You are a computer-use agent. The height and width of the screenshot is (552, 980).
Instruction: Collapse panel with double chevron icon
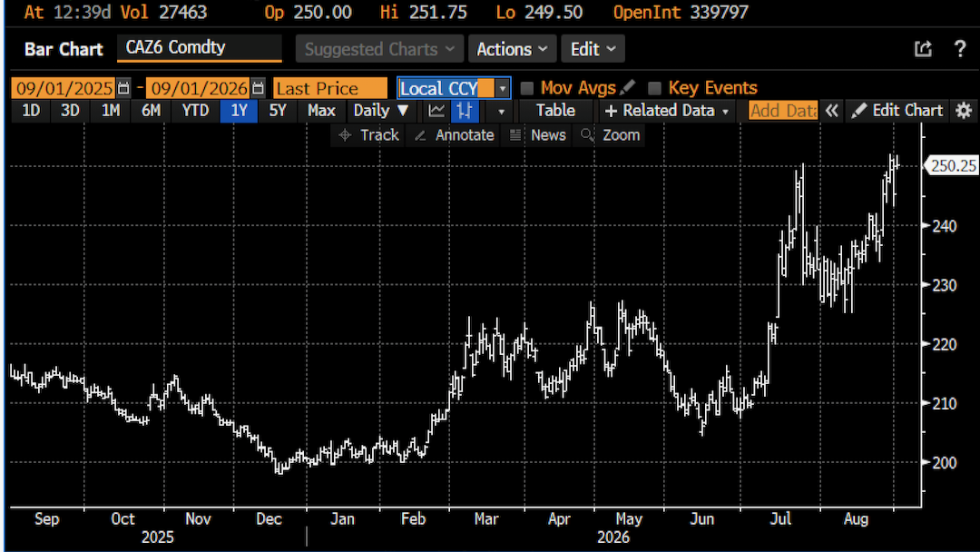click(831, 111)
